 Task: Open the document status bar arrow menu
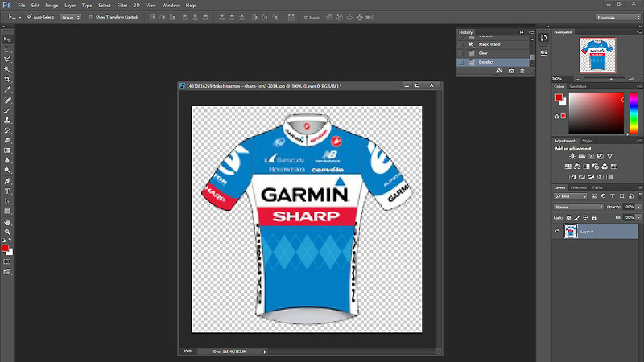click(265, 352)
